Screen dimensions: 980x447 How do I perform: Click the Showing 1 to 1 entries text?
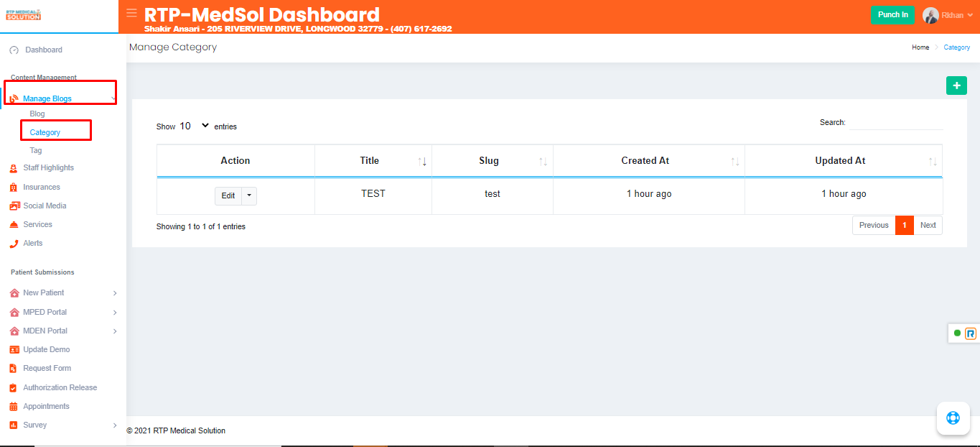pos(201,226)
